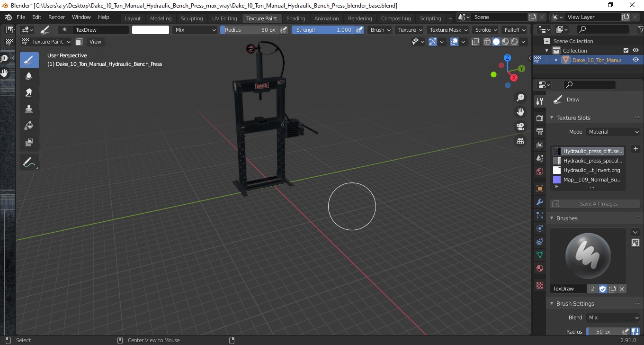Select the Fill bucket tool

[29, 126]
